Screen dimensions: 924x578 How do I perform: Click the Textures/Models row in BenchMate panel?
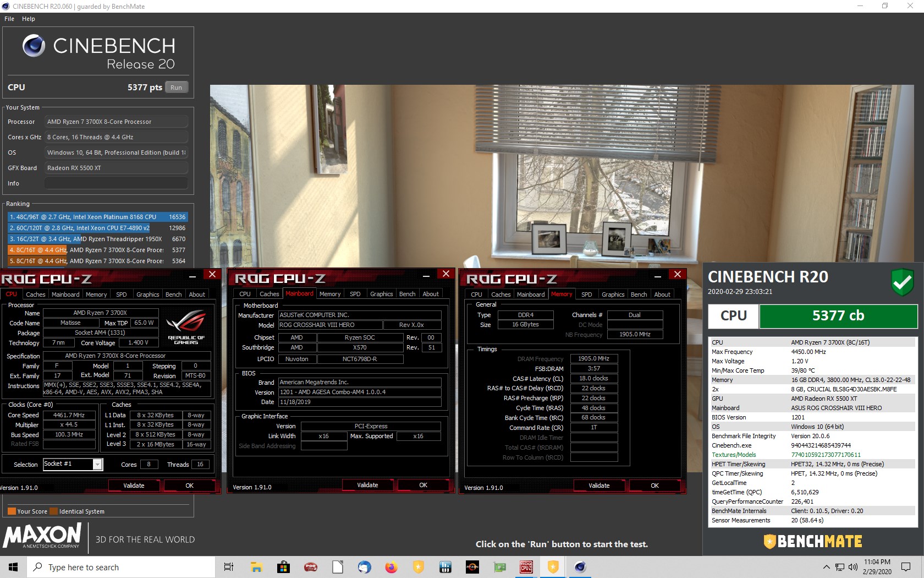click(x=813, y=455)
